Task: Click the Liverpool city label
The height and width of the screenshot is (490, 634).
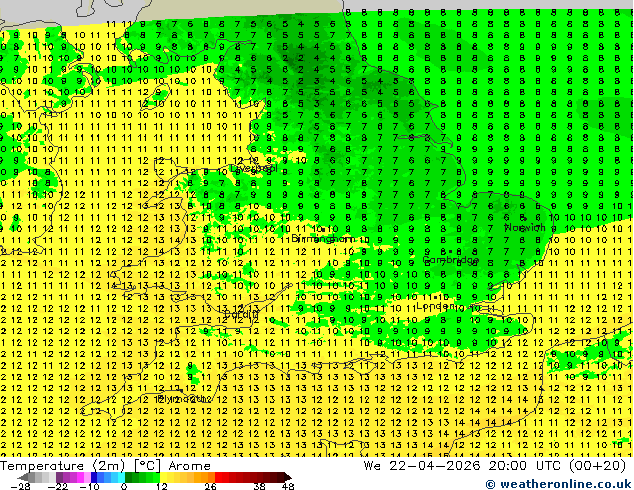Action: [254, 168]
